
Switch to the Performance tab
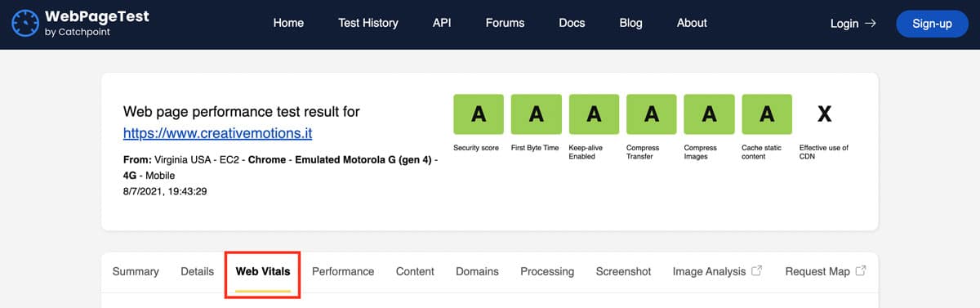[343, 271]
